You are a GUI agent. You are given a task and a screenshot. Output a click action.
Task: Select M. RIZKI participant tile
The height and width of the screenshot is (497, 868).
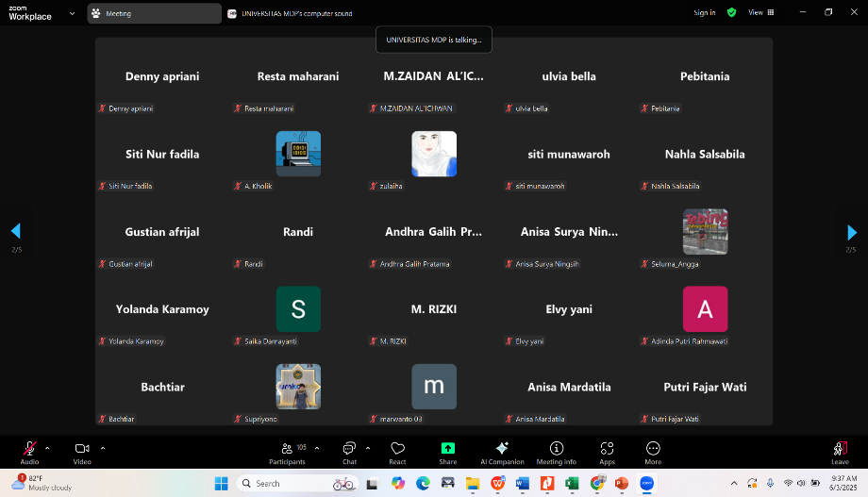pos(434,309)
